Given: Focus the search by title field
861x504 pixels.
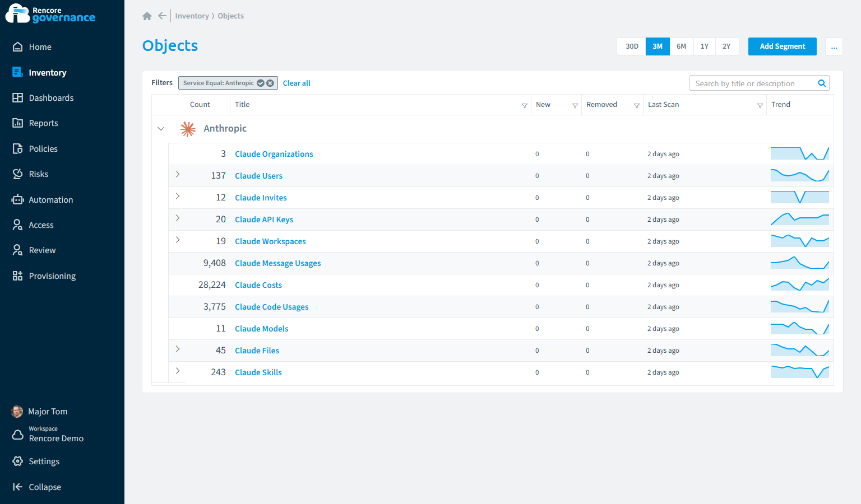Looking at the screenshot, I should pos(753,83).
